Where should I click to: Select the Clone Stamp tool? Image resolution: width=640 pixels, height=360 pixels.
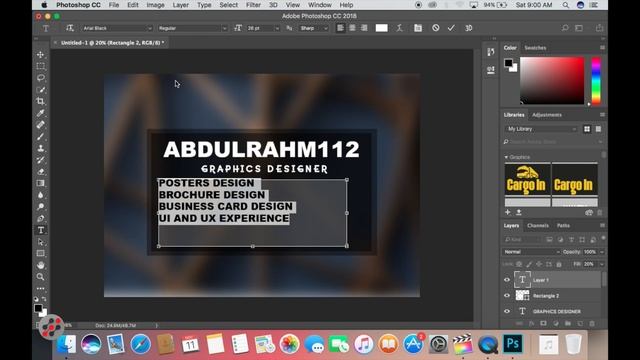[x=40, y=148]
